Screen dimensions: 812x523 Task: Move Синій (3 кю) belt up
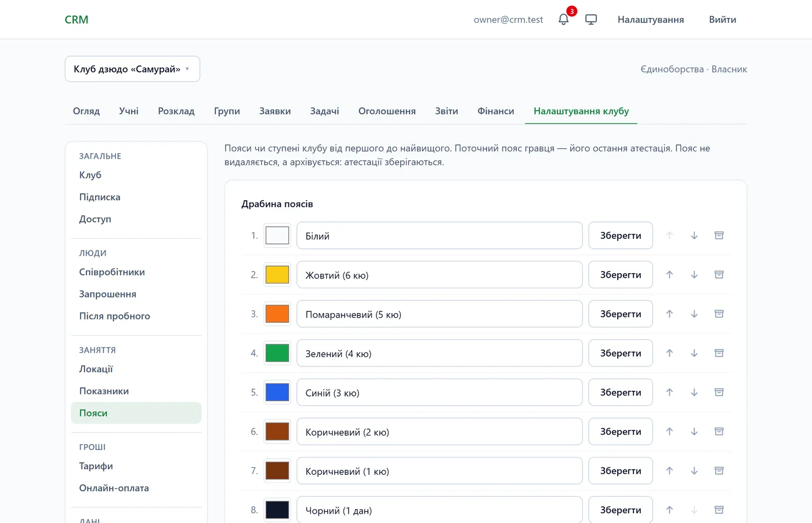669,393
